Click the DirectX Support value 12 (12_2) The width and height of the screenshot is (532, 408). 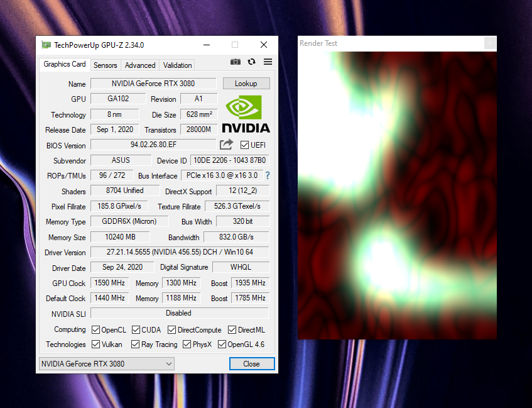coord(243,190)
